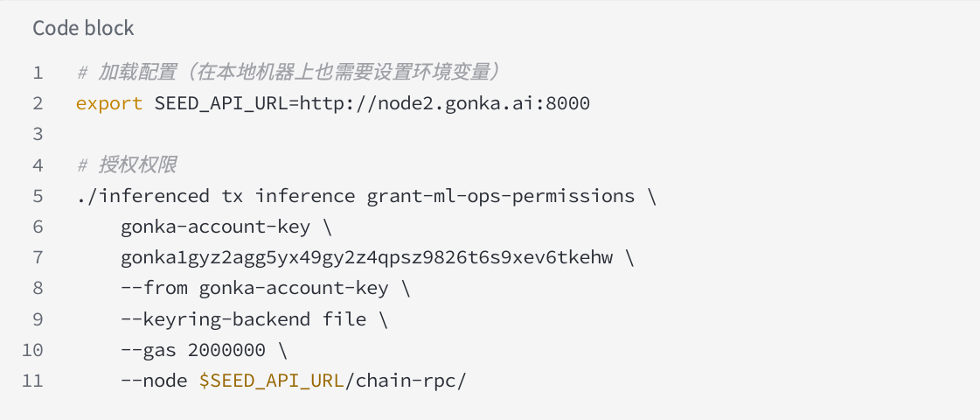Click the export keyword on line 2

109,103
